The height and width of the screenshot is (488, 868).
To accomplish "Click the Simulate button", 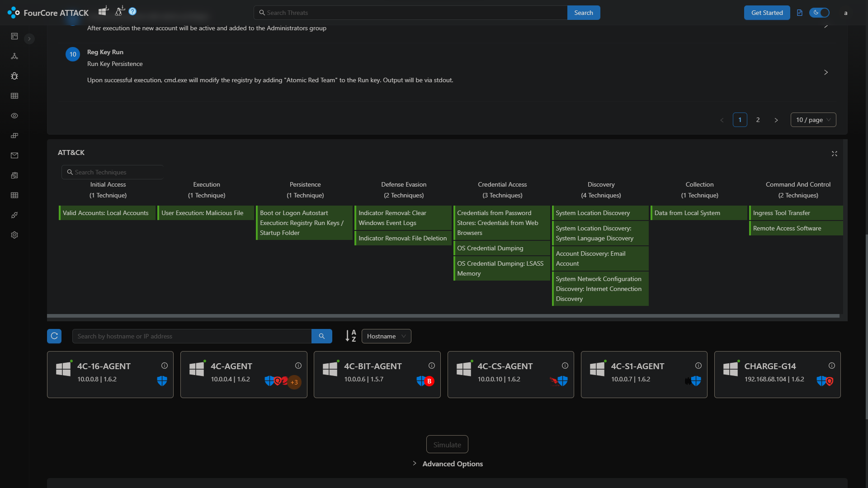I will click(447, 445).
